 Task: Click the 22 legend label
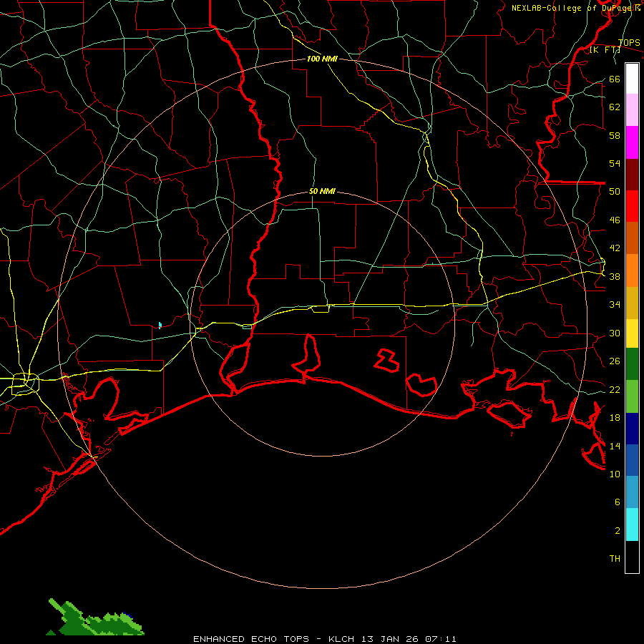615,390
